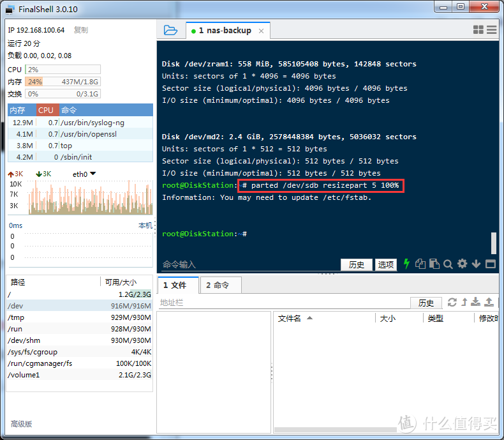The height and width of the screenshot is (440, 504).
Task: Minimize the FinalShell window
Action: (x=443, y=7)
